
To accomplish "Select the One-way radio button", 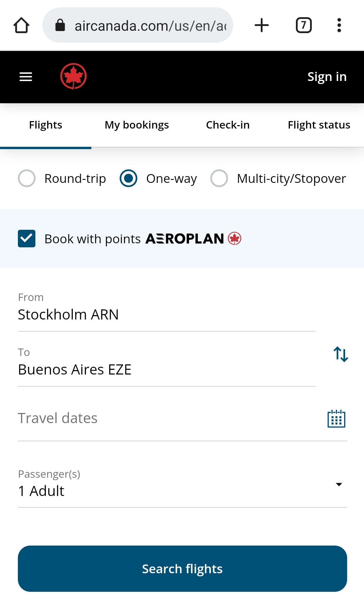I will 128,178.
